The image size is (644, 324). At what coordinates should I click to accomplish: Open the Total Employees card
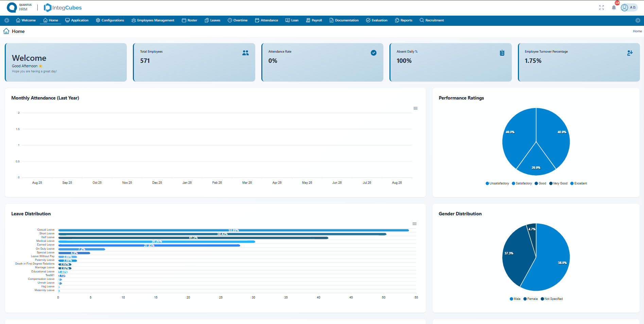(x=194, y=62)
